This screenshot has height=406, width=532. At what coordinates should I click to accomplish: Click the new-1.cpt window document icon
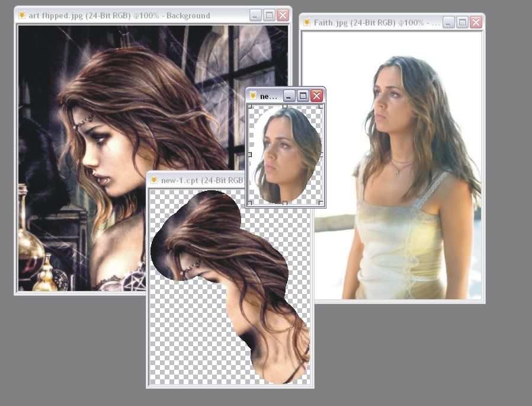[154, 180]
